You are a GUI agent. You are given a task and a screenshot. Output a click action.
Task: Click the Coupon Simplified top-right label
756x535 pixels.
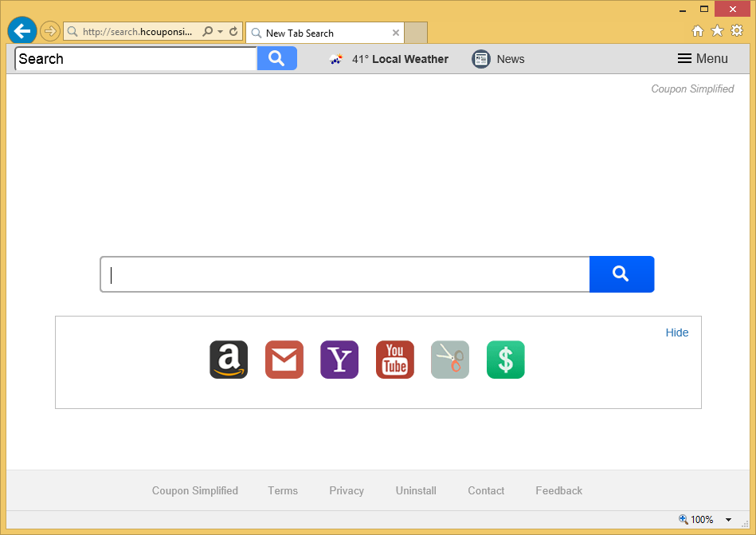(x=692, y=89)
